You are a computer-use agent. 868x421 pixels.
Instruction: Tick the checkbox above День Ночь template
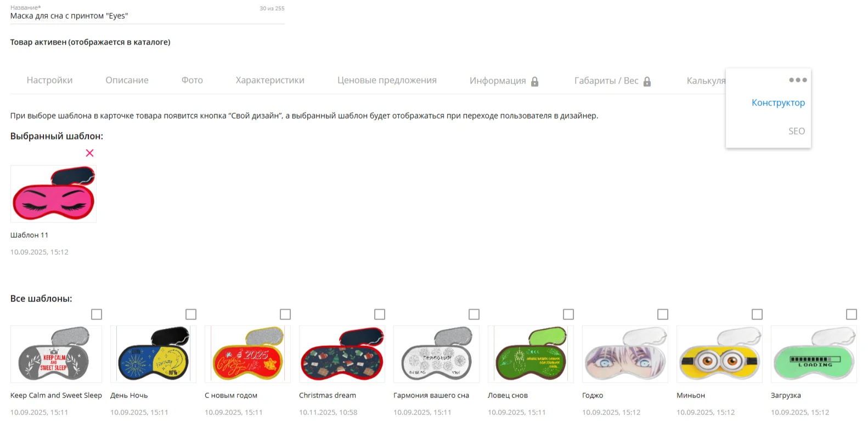pos(191,314)
